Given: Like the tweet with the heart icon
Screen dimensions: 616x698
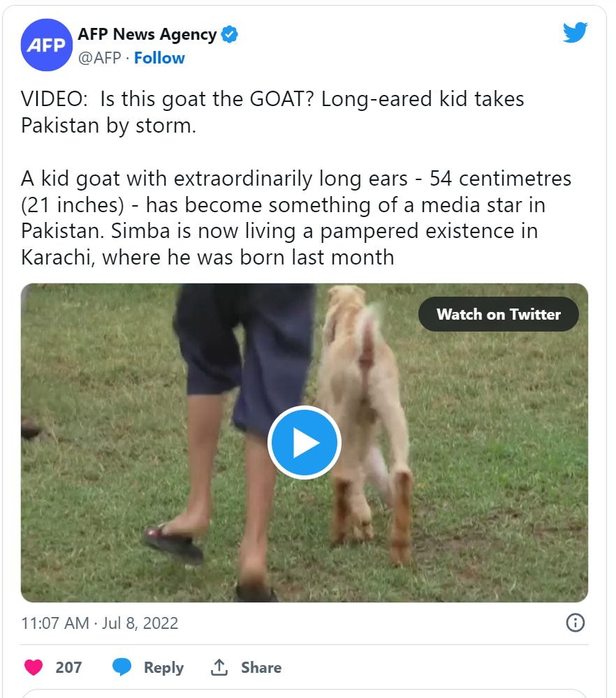Looking at the screenshot, I should click(34, 667).
